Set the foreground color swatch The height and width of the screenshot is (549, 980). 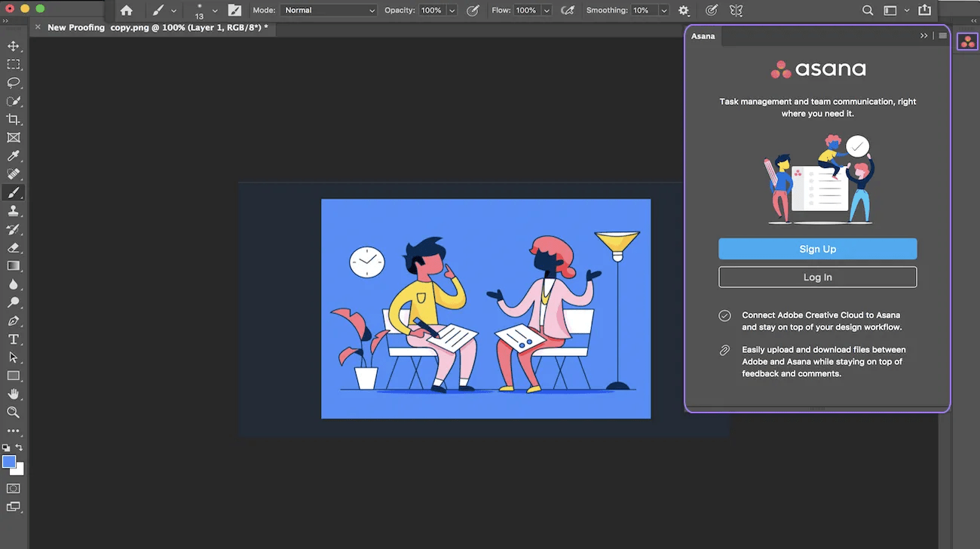[x=9, y=462]
